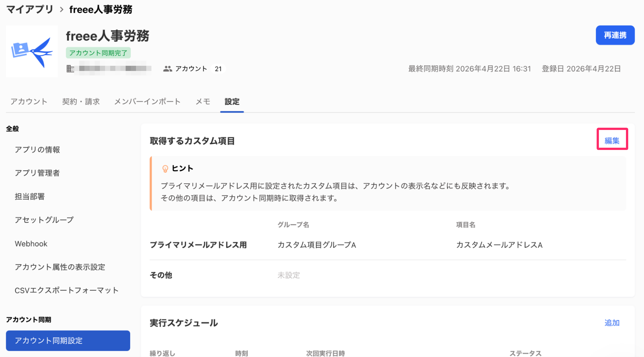Click the 実行スケジュール section heading
Screen dimensions: 644x357
point(184,323)
